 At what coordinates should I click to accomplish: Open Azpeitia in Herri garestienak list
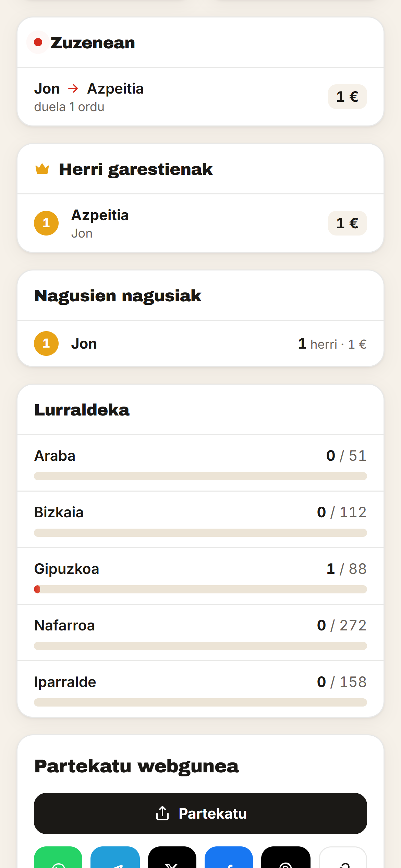pyautogui.click(x=200, y=224)
